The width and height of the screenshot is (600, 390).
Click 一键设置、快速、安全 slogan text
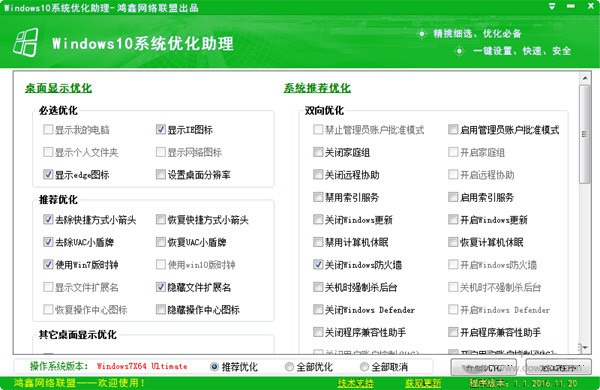522,51
